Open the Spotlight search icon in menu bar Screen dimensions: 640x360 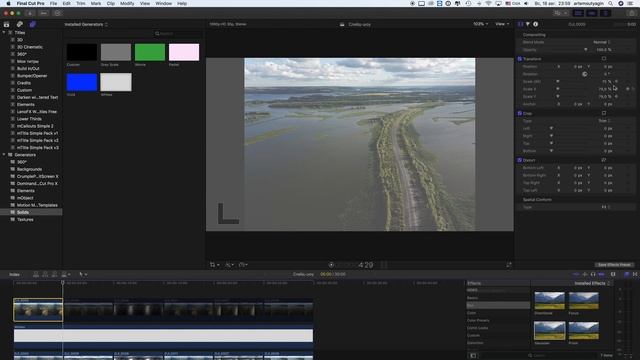tap(610, 3)
